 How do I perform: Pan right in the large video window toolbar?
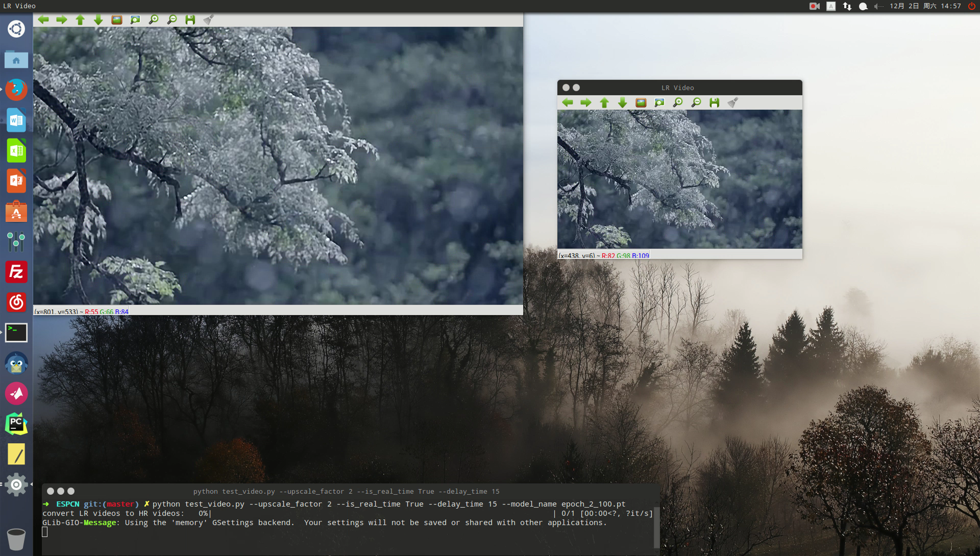(61, 20)
